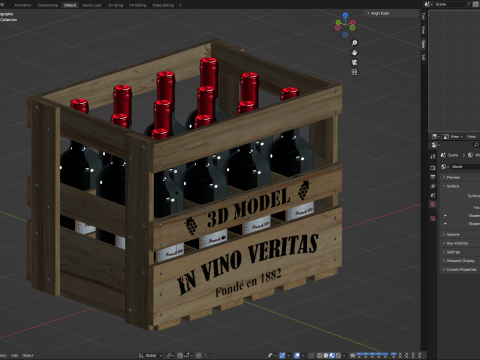The image size is (480, 360).
Task: Click the pan view hand icon
Action: tap(354, 52)
